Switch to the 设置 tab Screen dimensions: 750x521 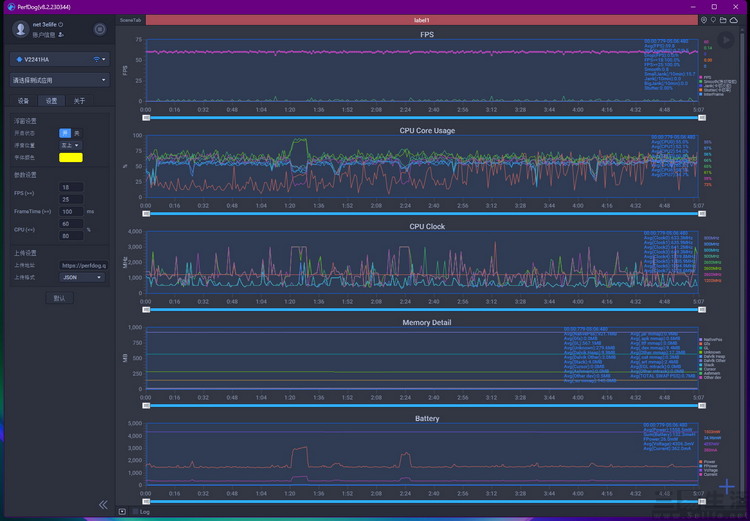coord(51,100)
